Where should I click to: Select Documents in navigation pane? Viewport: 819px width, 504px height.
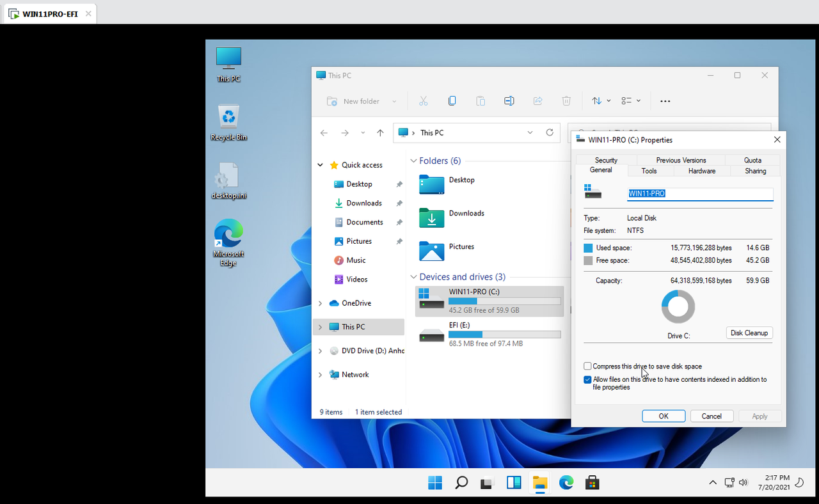pyautogui.click(x=365, y=223)
